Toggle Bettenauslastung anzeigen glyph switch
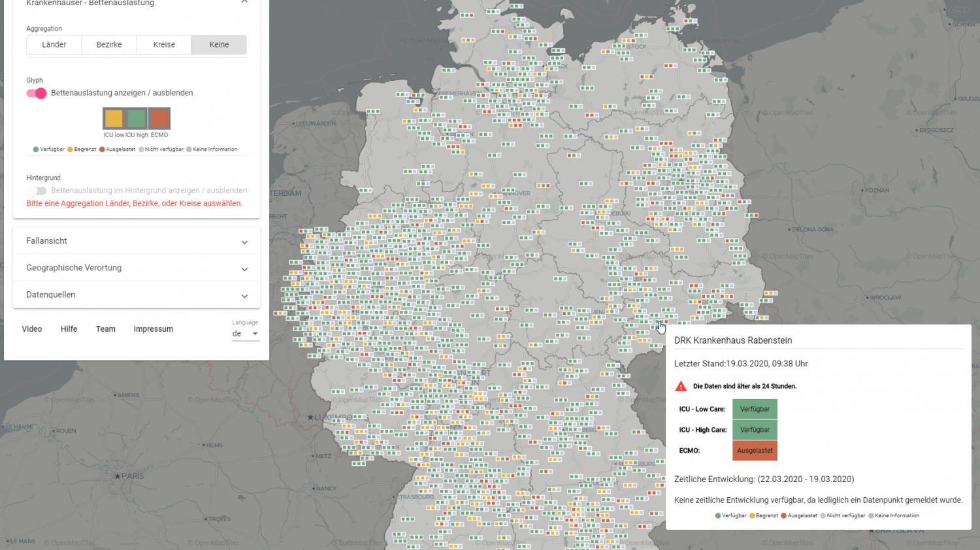980x550 pixels. (x=37, y=93)
